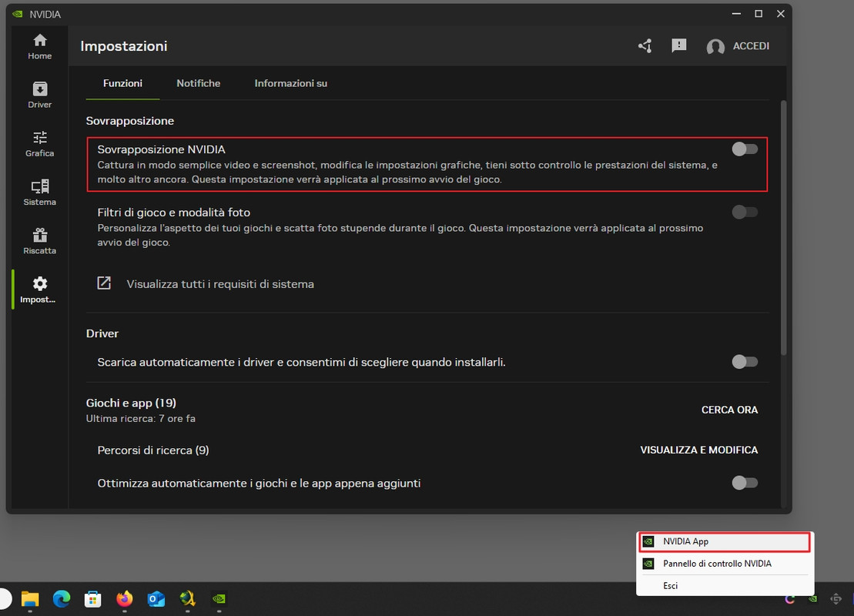Viewport: 854px width, 616px height.
Task: Open the Informazioni su tab
Action: point(291,83)
